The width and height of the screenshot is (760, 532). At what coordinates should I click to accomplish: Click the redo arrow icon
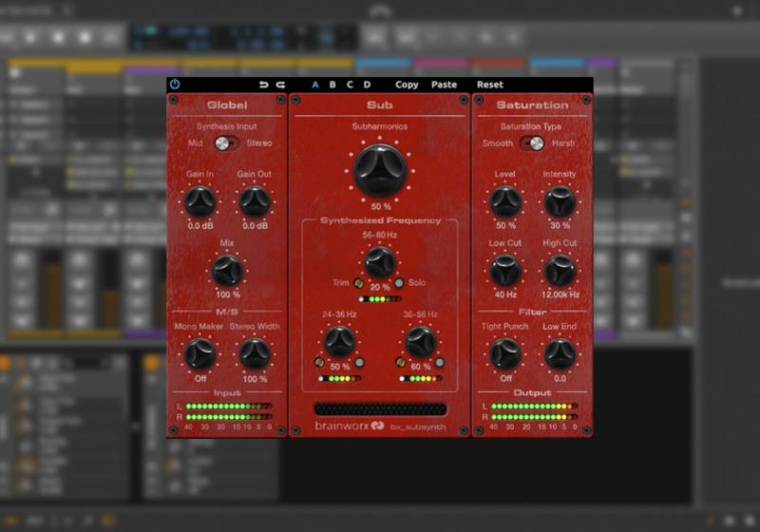pyautogui.click(x=280, y=85)
